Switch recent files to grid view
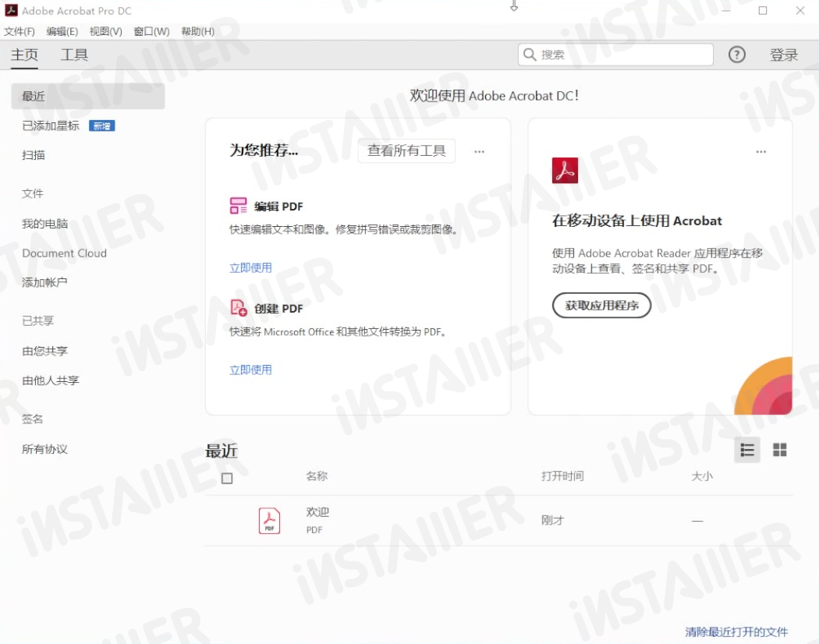 tap(779, 450)
